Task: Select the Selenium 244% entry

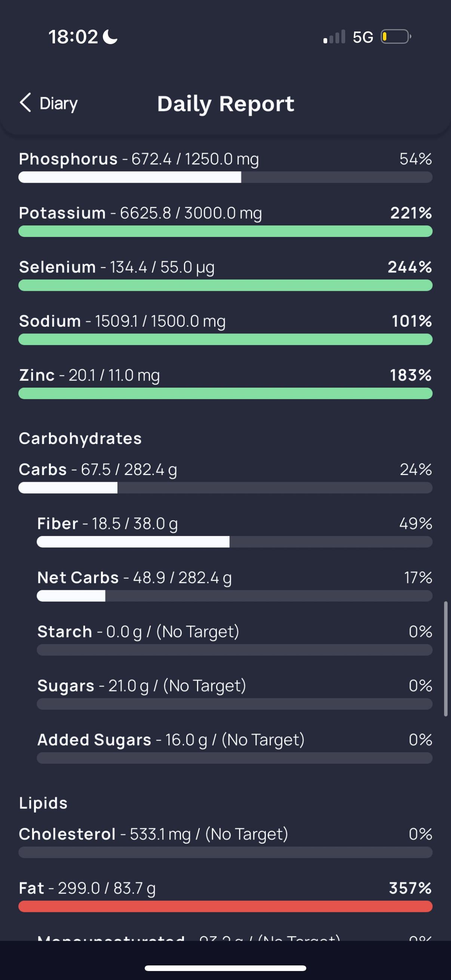Action: [x=225, y=274]
